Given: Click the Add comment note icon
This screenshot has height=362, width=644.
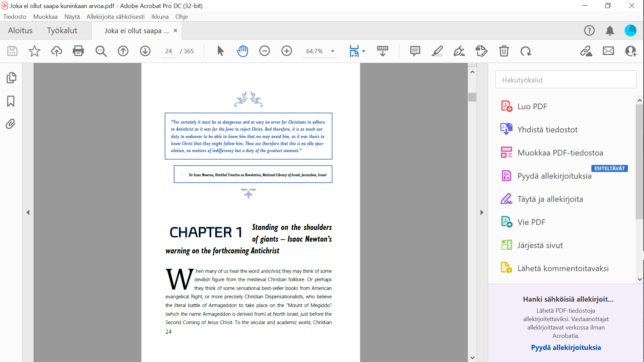Looking at the screenshot, I should pyautogui.click(x=415, y=51).
